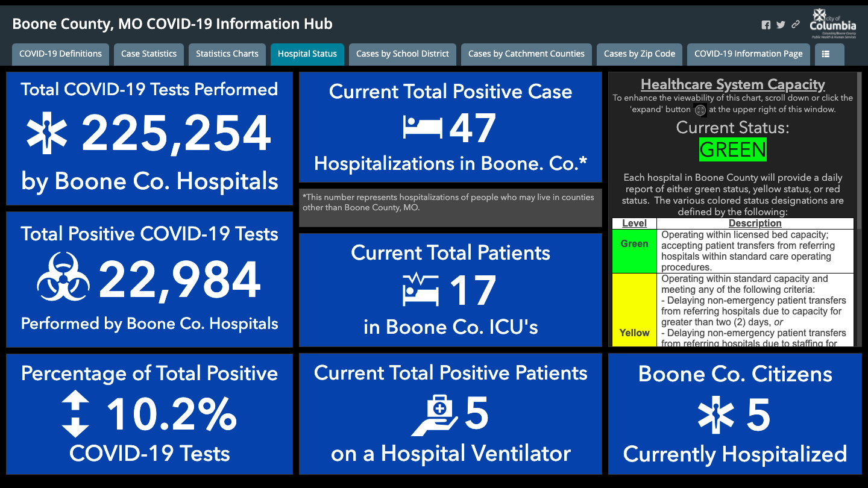Click the bed icon beside 47
The height and width of the screenshot is (488, 868).
tap(423, 127)
